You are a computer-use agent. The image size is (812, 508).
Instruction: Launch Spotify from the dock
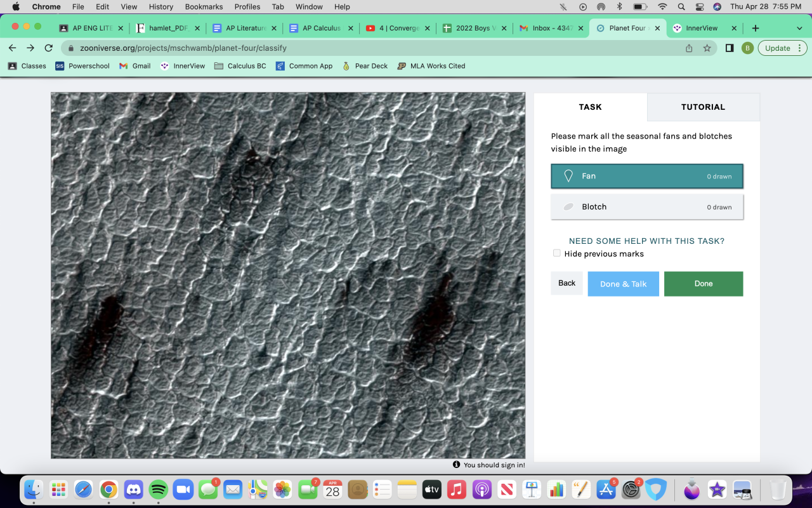click(158, 490)
